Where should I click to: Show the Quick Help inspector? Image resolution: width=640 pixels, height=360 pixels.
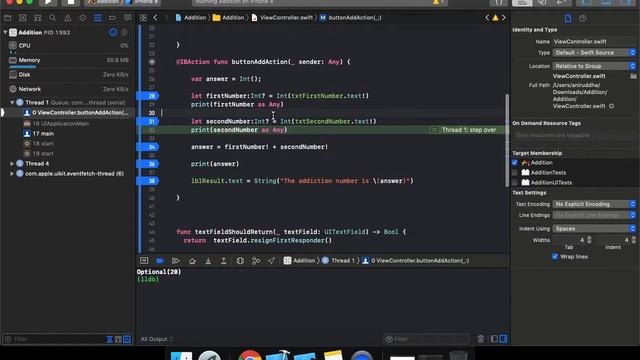[x=582, y=18]
